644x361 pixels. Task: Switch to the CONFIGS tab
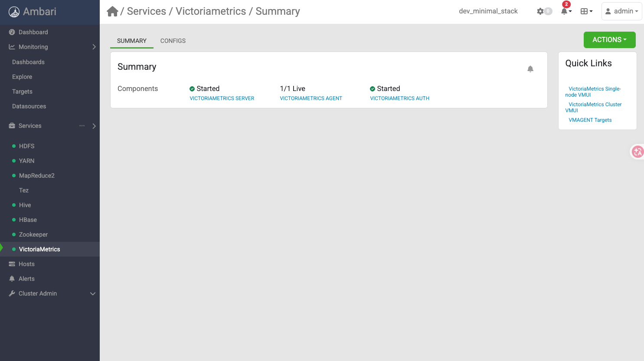pos(173,41)
